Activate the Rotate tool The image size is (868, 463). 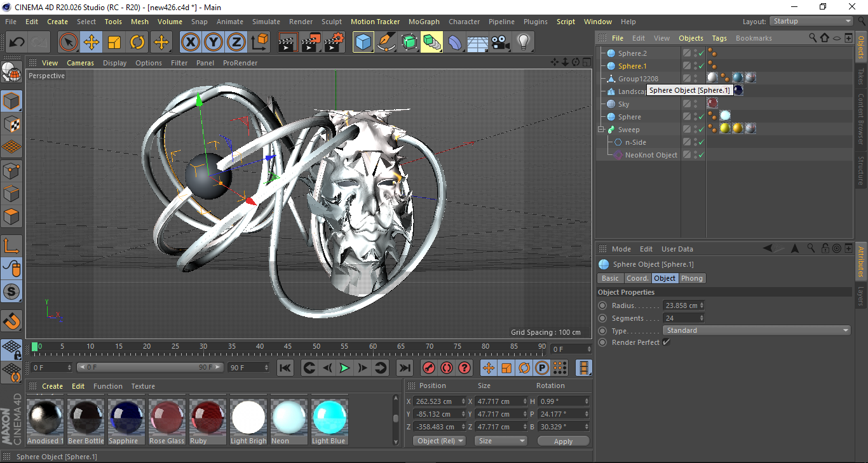pyautogui.click(x=137, y=43)
